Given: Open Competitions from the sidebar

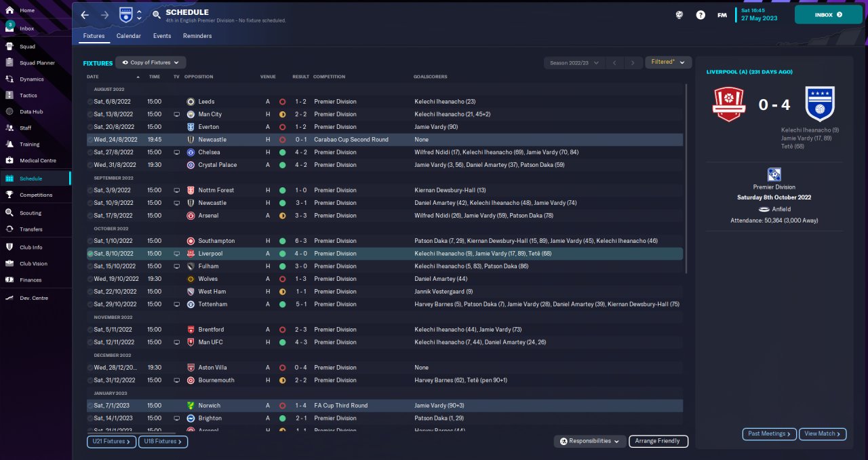Looking at the screenshot, I should point(35,195).
